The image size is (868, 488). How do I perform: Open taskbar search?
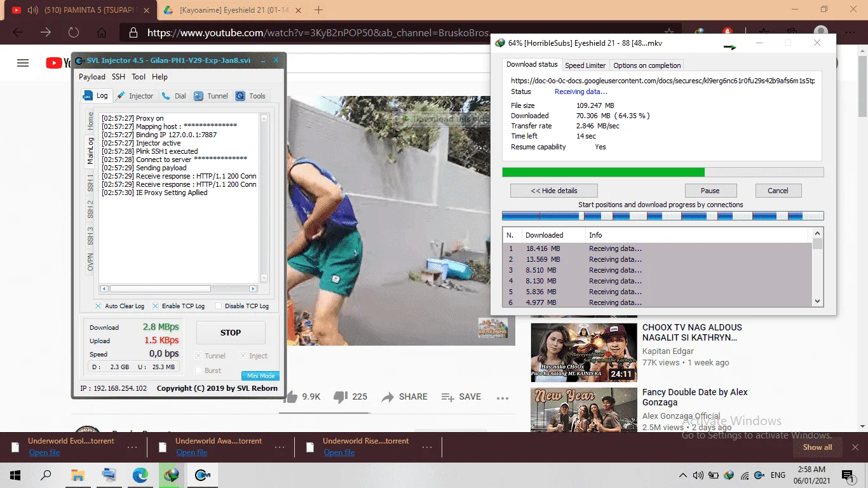click(x=46, y=475)
